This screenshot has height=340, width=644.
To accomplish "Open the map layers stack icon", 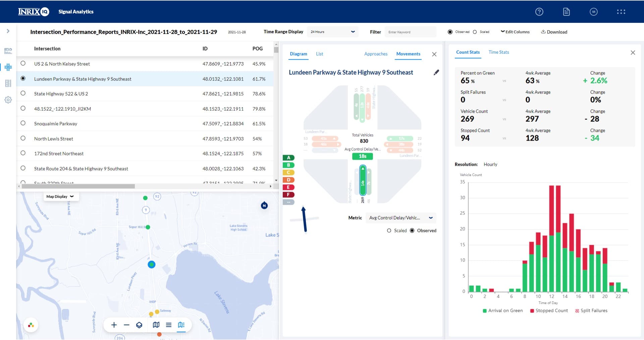I will [x=139, y=325].
